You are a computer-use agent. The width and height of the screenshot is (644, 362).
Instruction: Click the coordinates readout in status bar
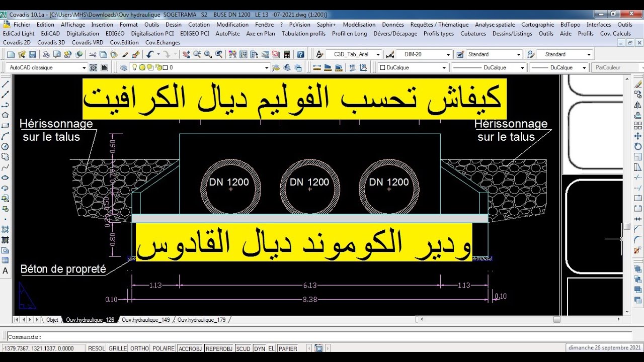point(43,348)
